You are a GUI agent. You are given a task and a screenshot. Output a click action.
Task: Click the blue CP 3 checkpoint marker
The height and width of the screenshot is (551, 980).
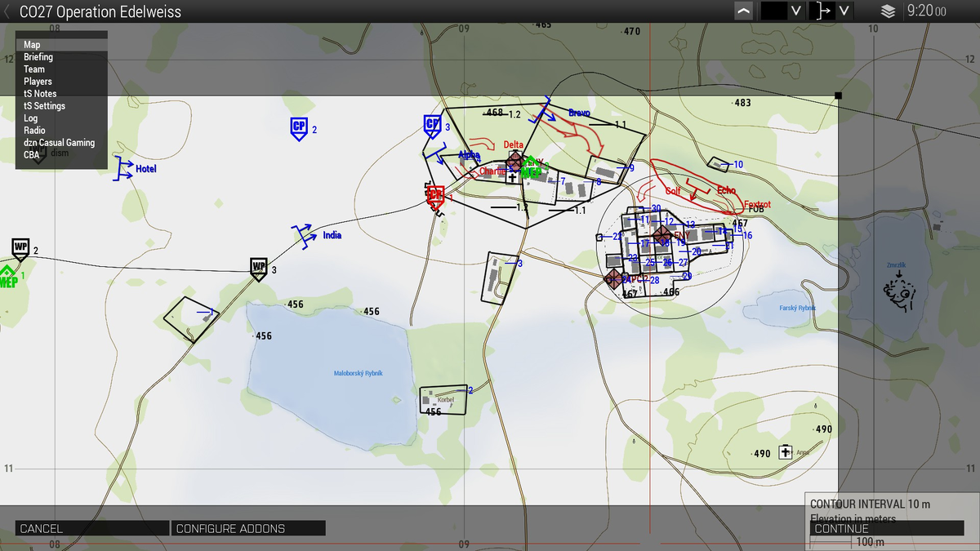pyautogui.click(x=432, y=127)
